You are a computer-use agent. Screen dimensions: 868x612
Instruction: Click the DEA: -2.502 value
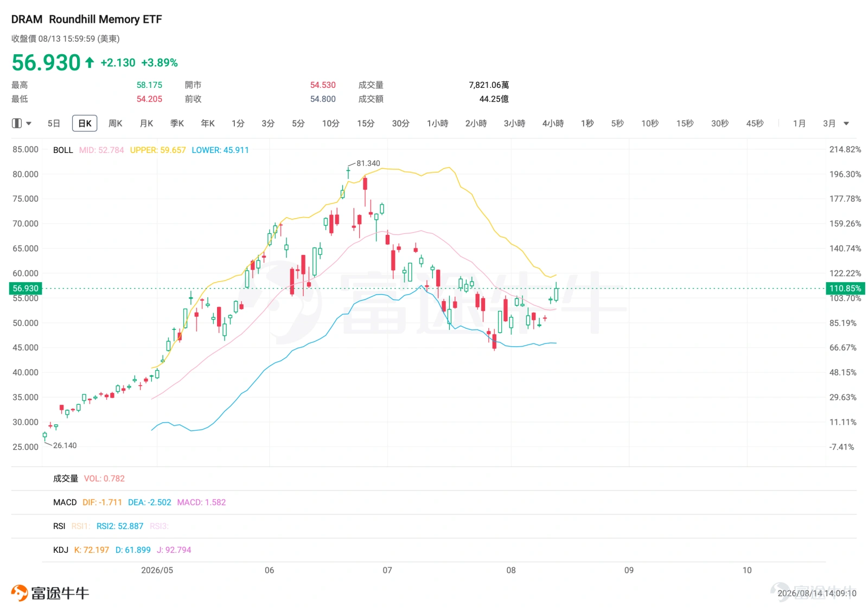point(150,502)
